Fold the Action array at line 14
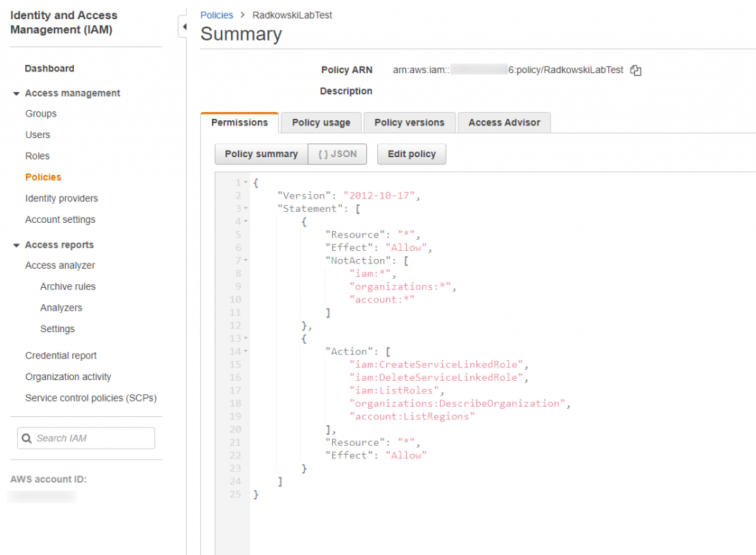756x555 pixels. click(245, 352)
